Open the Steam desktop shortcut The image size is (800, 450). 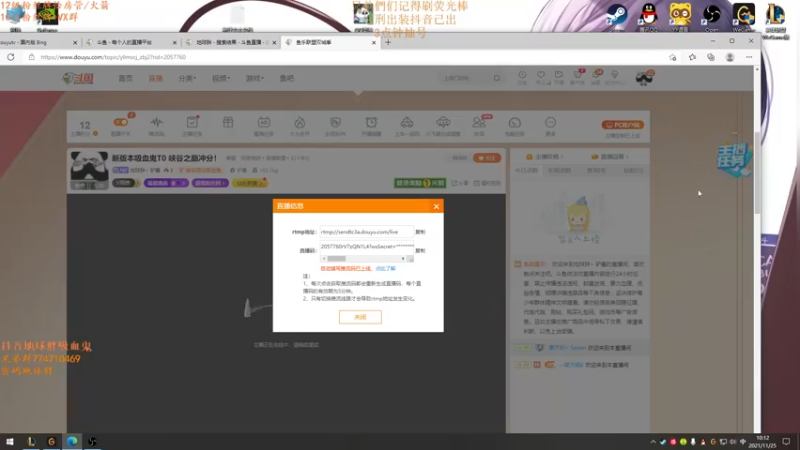(x=617, y=16)
